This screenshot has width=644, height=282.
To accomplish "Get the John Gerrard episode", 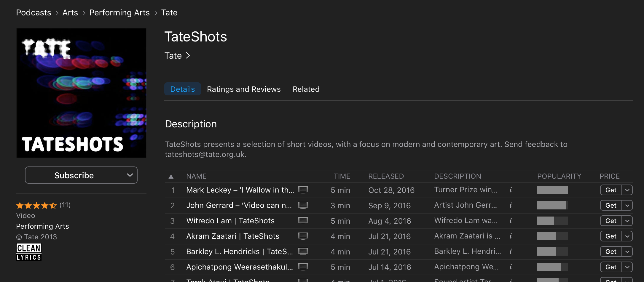I will [611, 205].
